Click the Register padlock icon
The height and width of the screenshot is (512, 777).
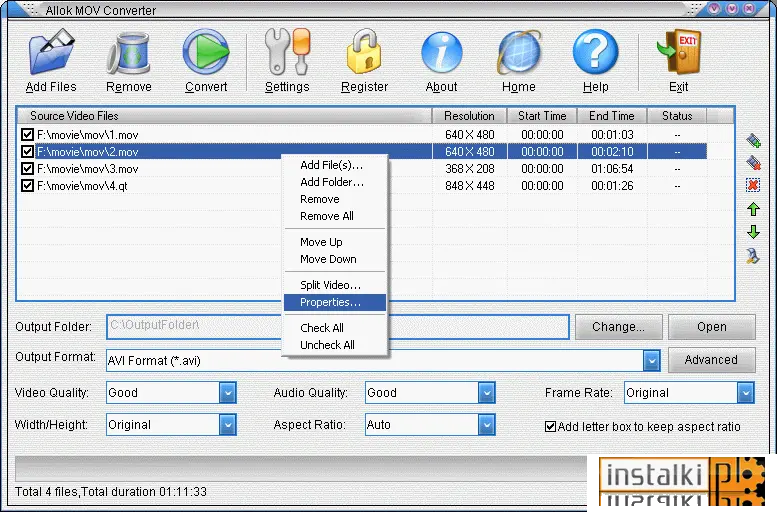point(364,52)
